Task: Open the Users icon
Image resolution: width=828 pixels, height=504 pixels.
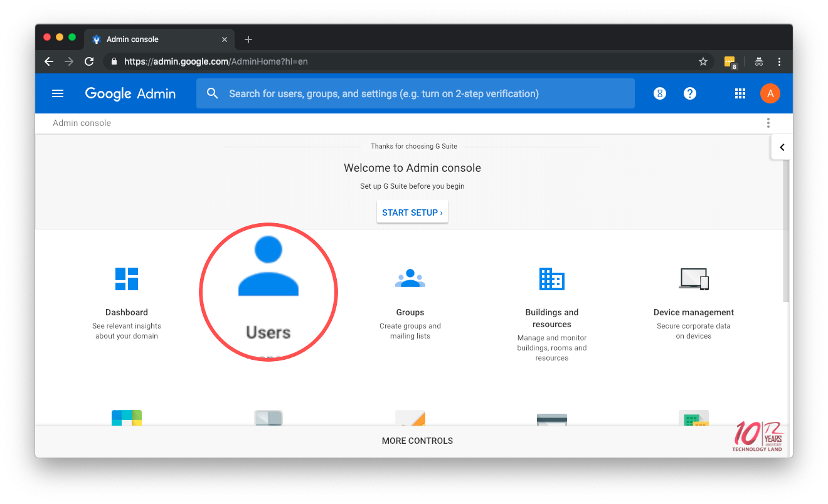Action: (x=268, y=267)
